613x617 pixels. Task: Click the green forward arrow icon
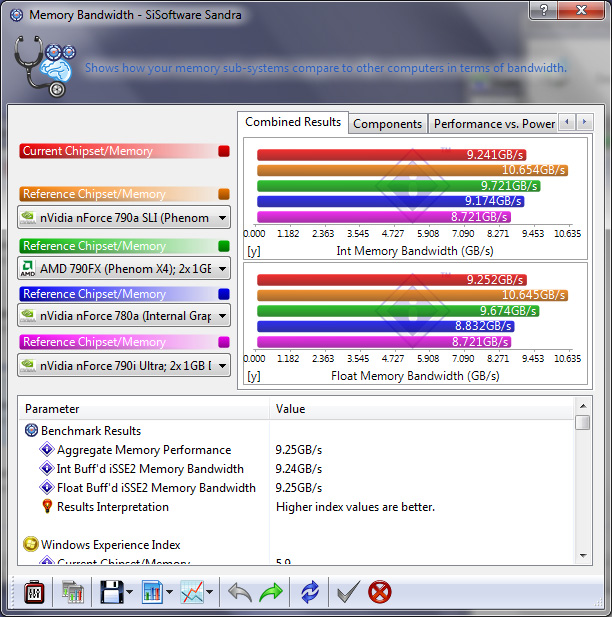click(x=271, y=592)
